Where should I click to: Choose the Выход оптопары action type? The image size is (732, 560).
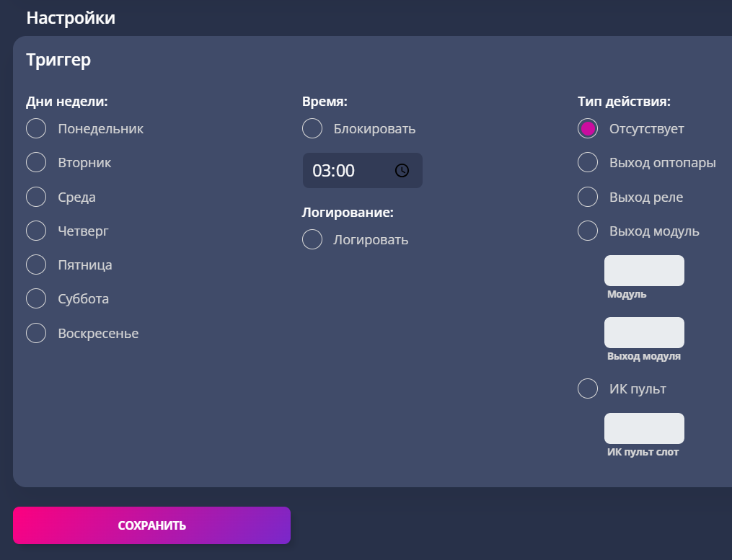588,162
